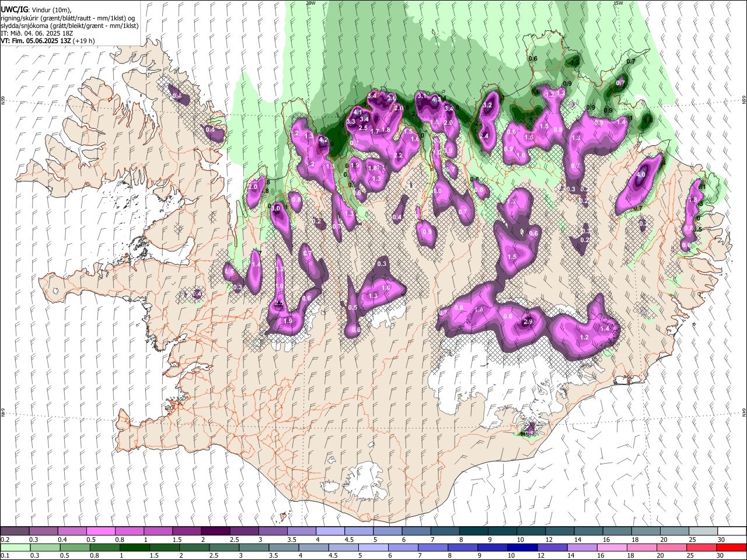
Task: Choose the lavender upper-legend swatch at 4
Action: coord(330,531)
